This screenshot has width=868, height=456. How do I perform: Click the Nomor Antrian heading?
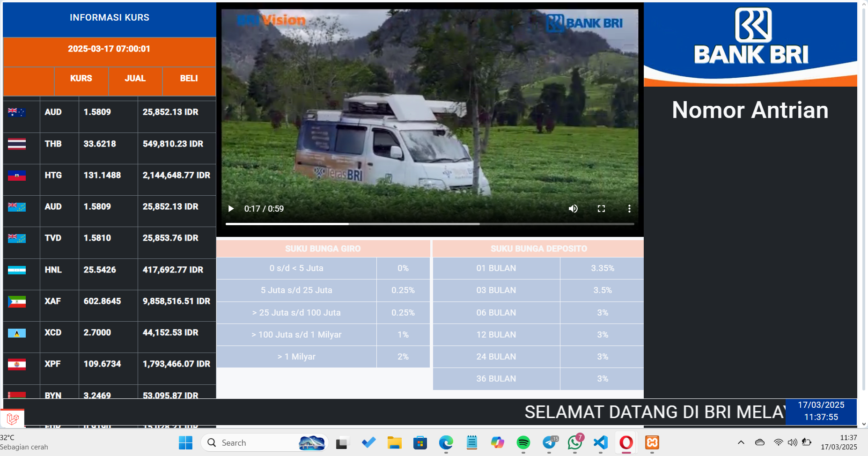point(750,110)
